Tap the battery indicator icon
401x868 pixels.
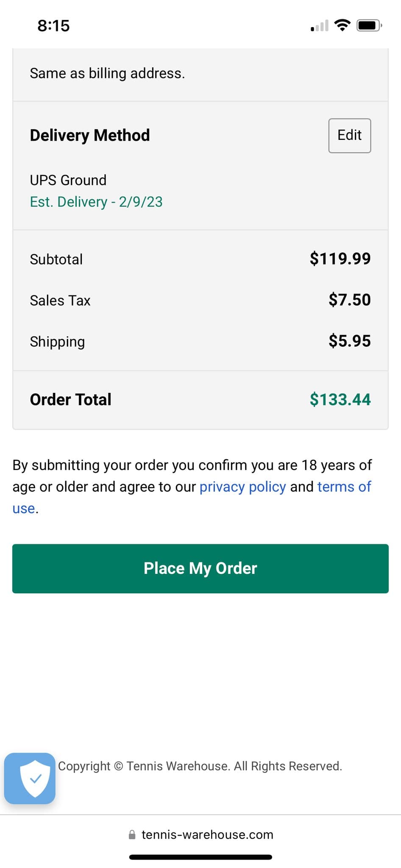(369, 25)
